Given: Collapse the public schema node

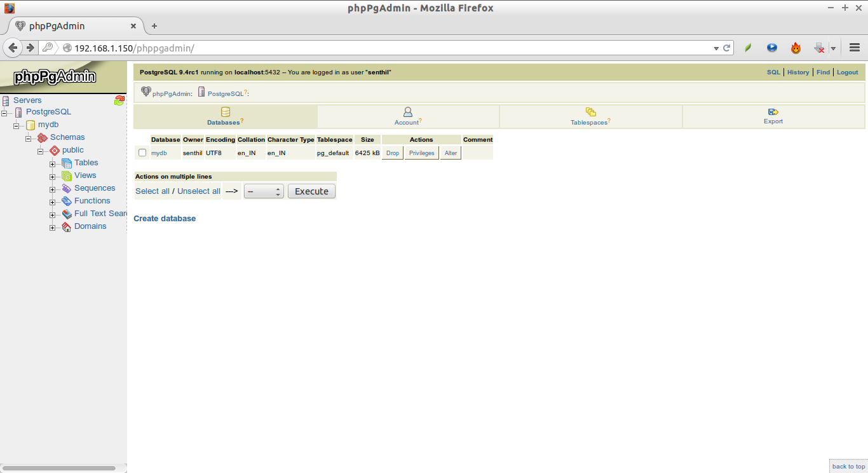Looking at the screenshot, I should point(41,151).
